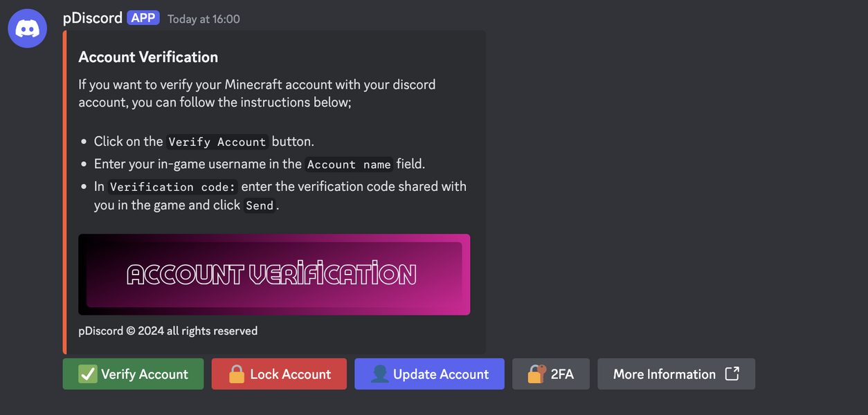Image resolution: width=868 pixels, height=415 pixels.
Task: Click the person silhouette icon on Update Account
Action: (x=379, y=374)
